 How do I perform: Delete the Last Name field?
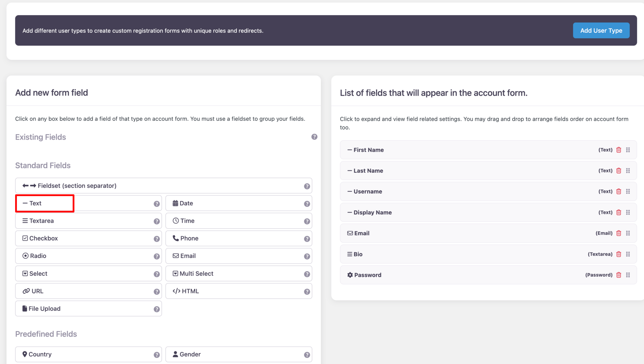point(619,171)
